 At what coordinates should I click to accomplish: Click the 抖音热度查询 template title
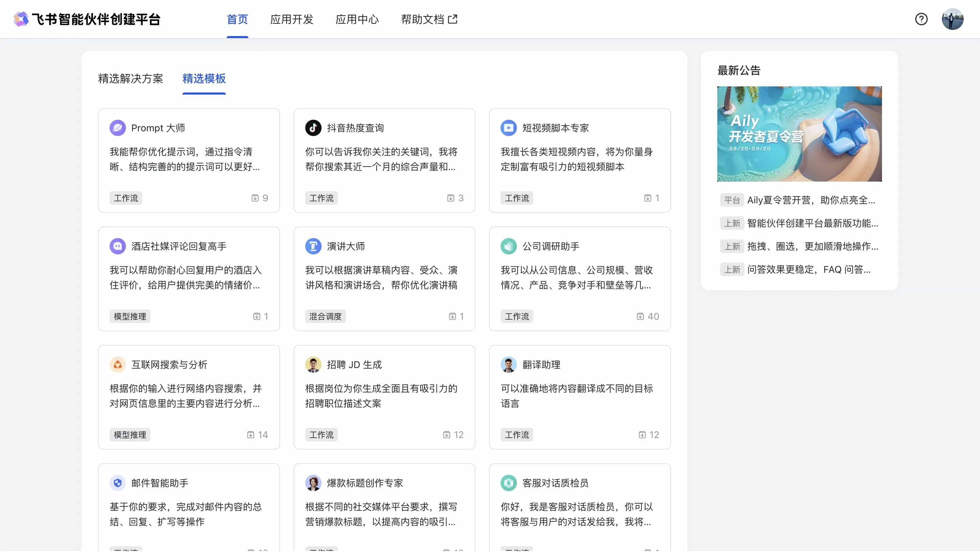click(x=355, y=128)
